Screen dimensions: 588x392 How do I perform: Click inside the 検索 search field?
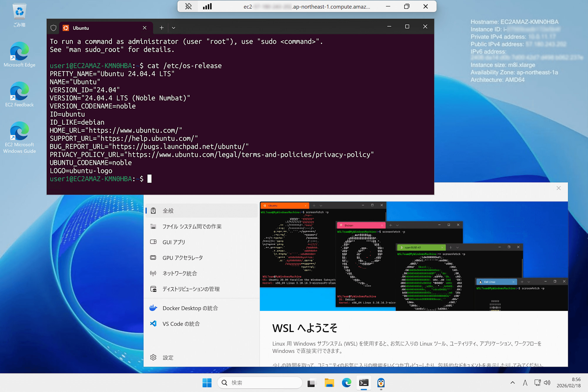(259, 383)
